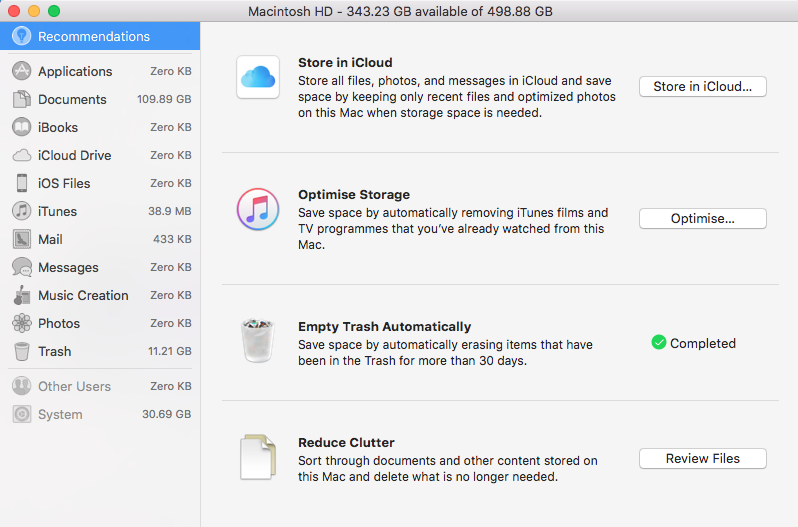Viewport: 798px width, 527px height.
Task: Click the Optimise Storage heading
Action: pos(354,194)
